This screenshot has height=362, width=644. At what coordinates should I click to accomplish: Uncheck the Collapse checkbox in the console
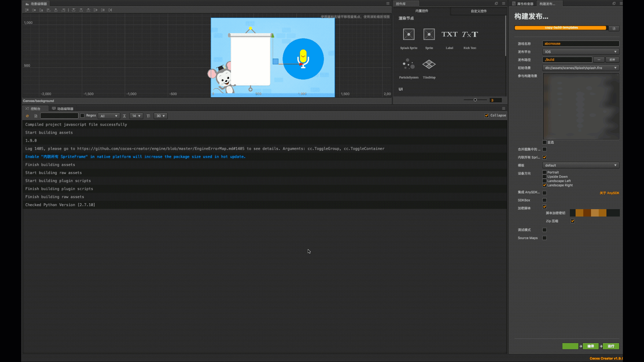tap(487, 116)
